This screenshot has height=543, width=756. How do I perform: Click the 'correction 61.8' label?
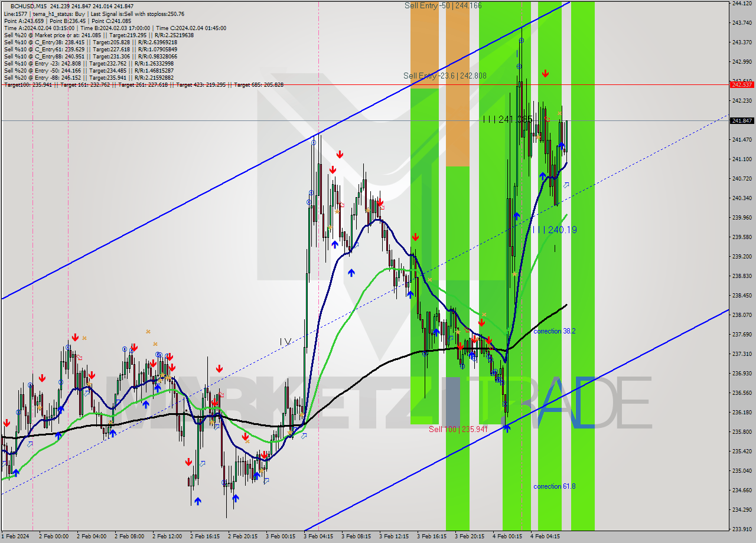click(x=554, y=486)
